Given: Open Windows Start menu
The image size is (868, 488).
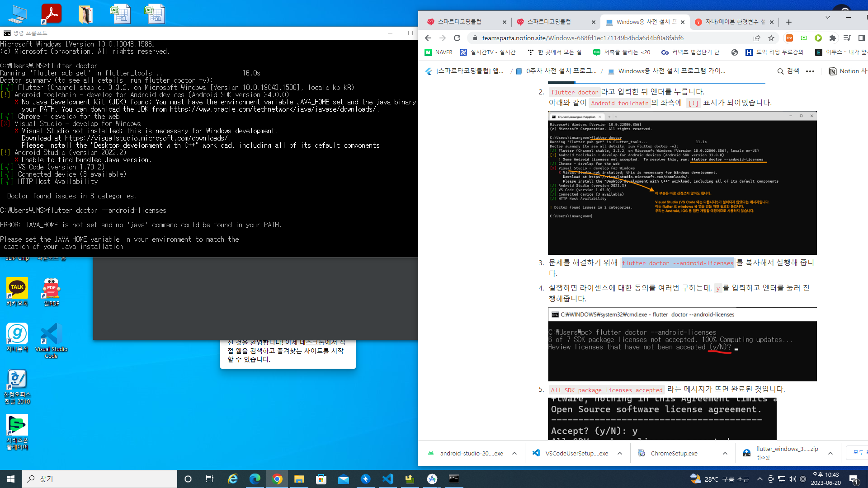Looking at the screenshot, I should pos(11,479).
